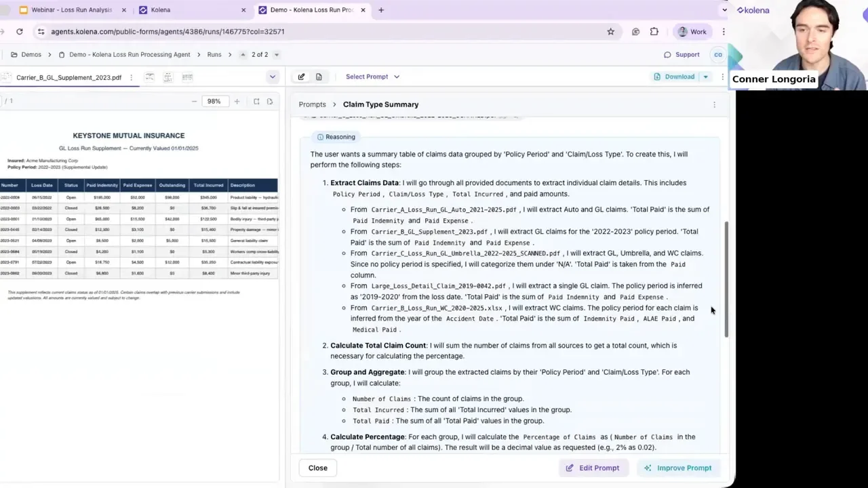Open the kebab menu next to the file name
The image size is (868, 488).
point(131,77)
